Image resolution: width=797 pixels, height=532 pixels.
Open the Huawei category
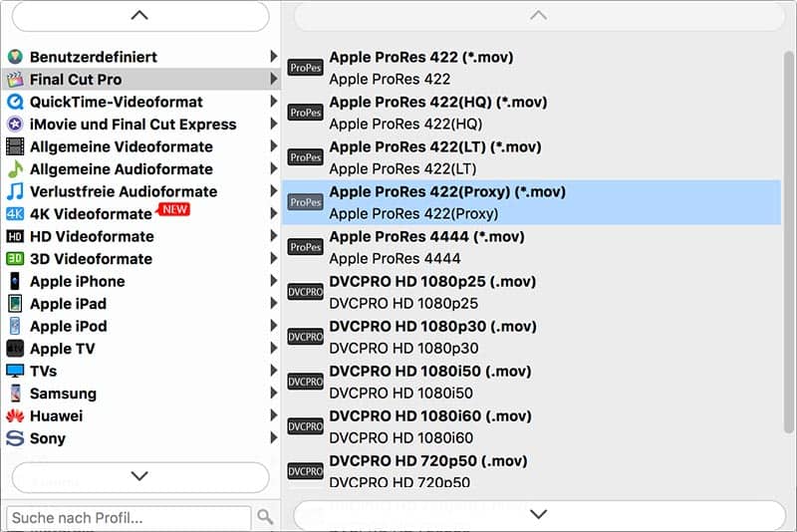[x=141, y=415]
